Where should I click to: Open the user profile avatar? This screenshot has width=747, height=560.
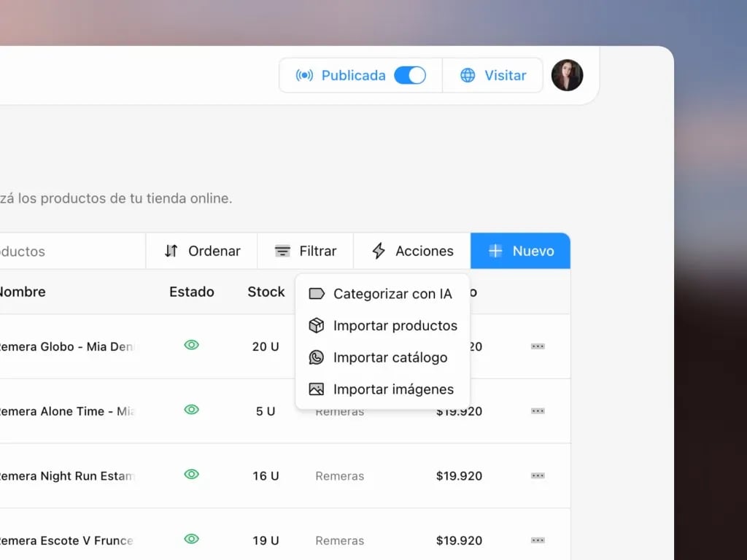[567, 75]
